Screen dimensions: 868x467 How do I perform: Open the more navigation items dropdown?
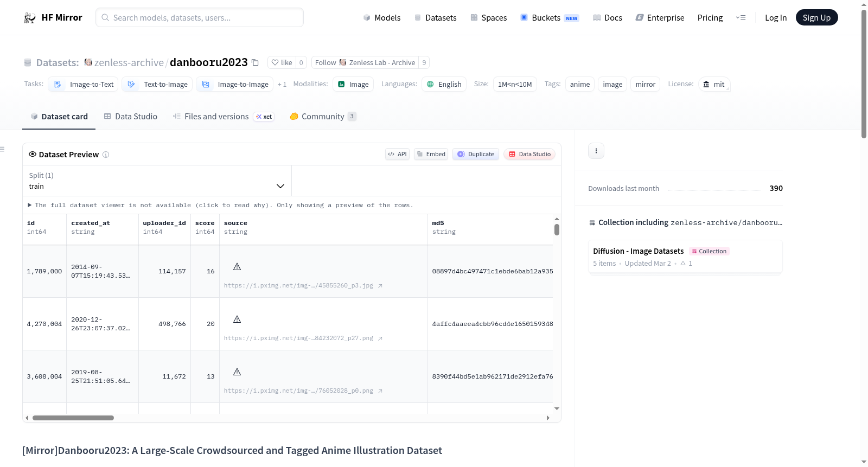[741, 18]
